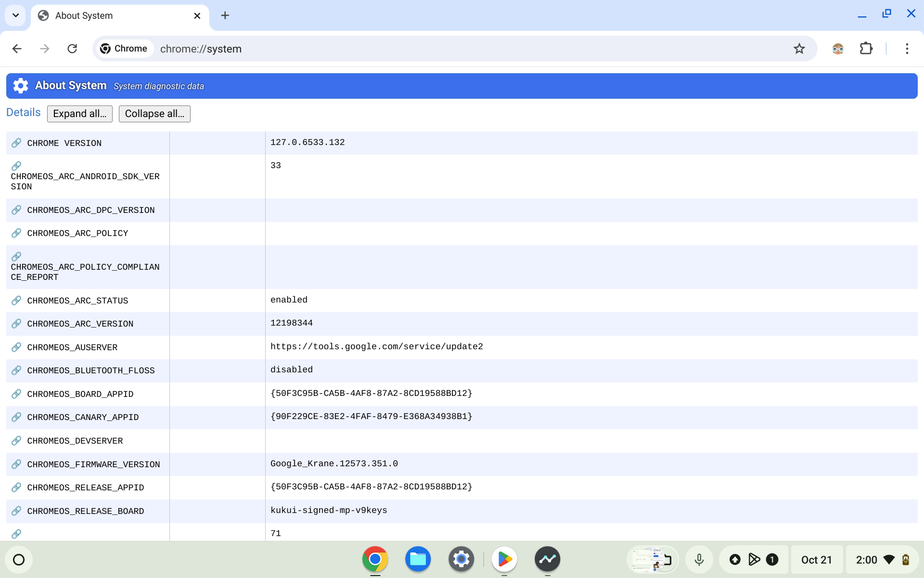Toggle the Chrome bookmark star icon
The height and width of the screenshot is (578, 924).
[x=798, y=49]
